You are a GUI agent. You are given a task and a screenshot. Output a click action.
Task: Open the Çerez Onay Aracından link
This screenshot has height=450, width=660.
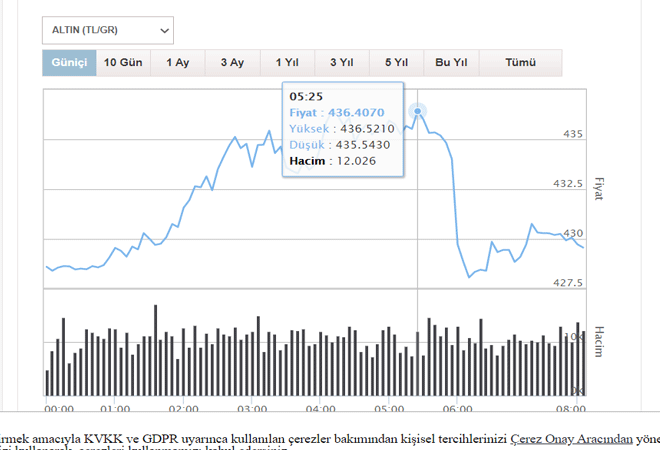pyautogui.click(x=571, y=439)
